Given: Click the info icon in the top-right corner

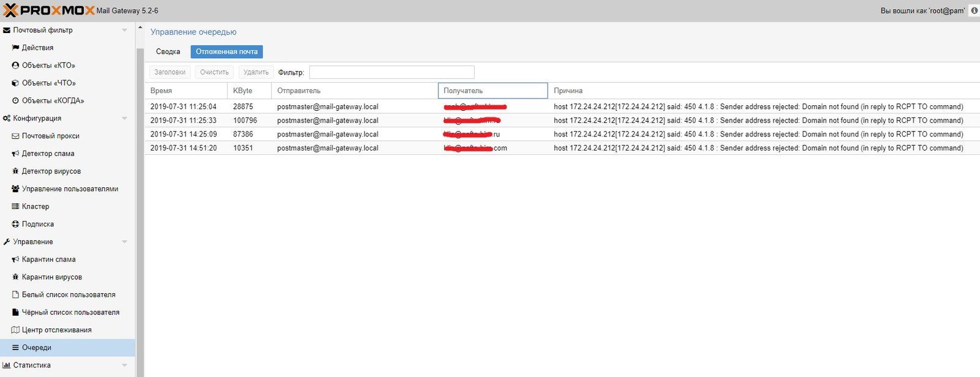Looking at the screenshot, I should 974,10.
